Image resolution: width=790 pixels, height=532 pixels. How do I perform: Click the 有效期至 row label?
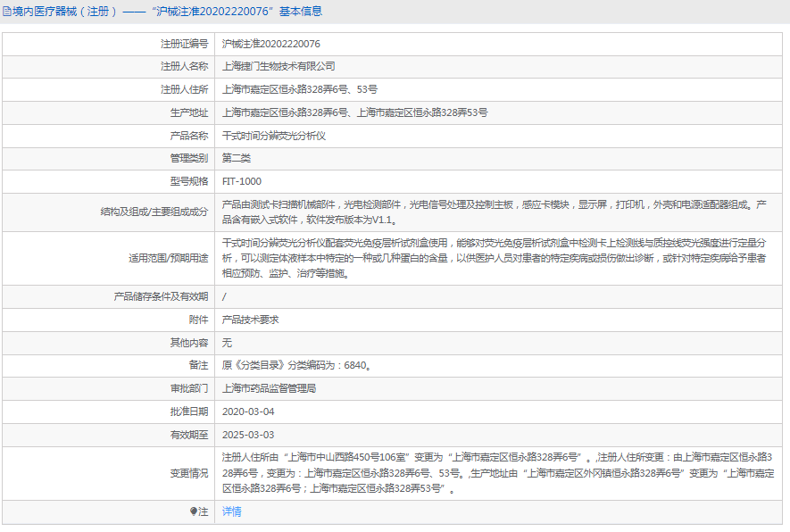click(x=189, y=436)
